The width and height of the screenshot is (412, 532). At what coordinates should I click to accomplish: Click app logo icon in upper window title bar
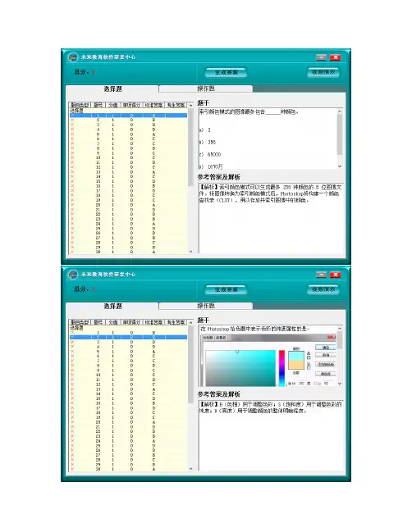click(73, 57)
